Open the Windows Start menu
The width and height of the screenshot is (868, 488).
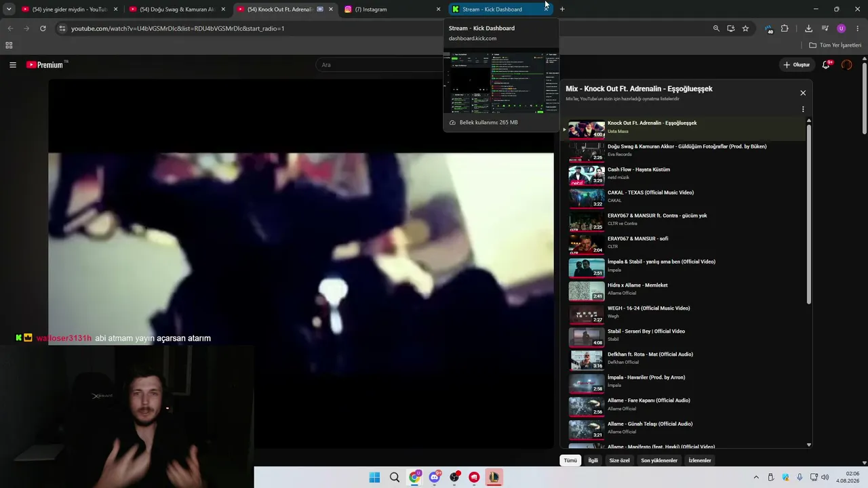click(374, 477)
